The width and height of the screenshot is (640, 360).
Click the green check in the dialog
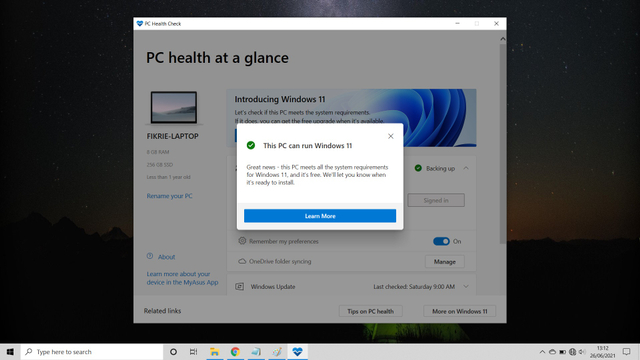pos(251,145)
